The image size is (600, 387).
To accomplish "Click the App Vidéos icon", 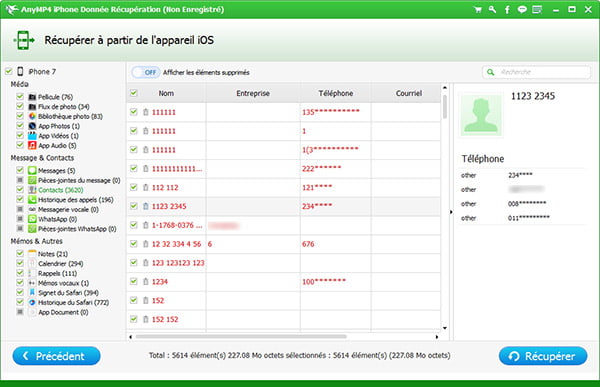I will pyautogui.click(x=32, y=136).
